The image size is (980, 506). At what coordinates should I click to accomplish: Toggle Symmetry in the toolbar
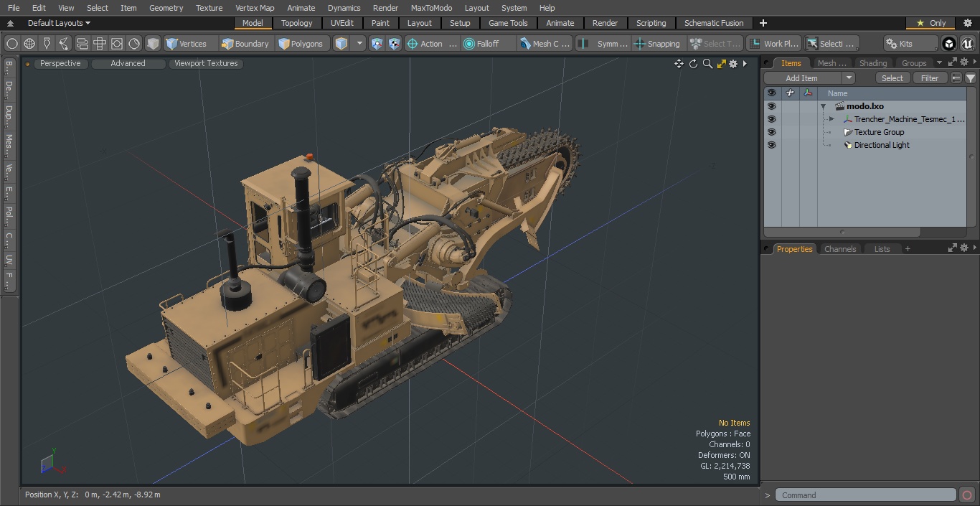point(603,44)
